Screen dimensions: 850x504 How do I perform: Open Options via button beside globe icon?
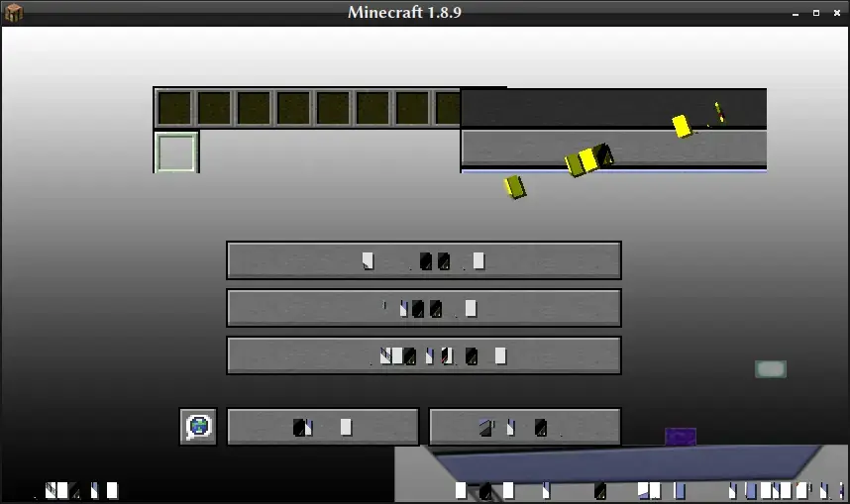tap(323, 427)
